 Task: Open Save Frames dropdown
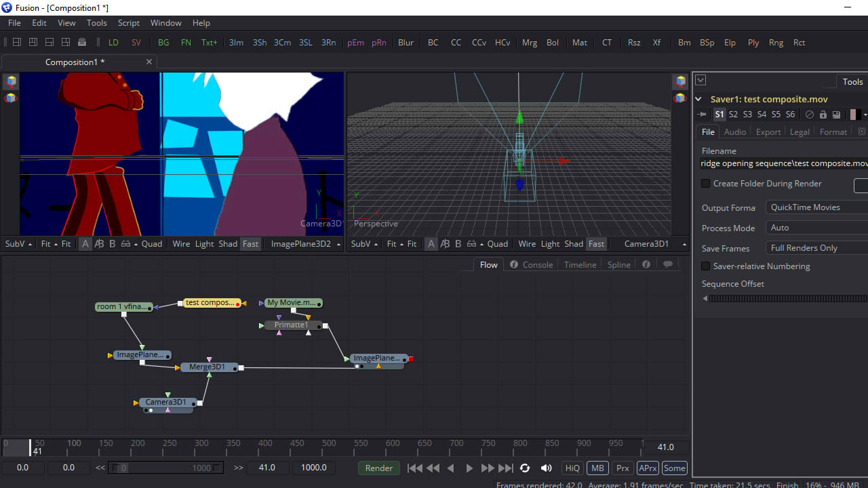click(816, 248)
